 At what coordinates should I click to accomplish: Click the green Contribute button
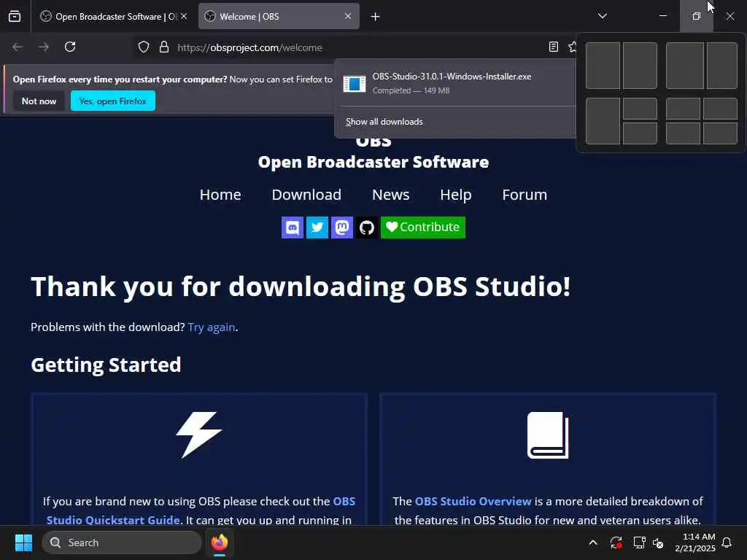pos(423,227)
